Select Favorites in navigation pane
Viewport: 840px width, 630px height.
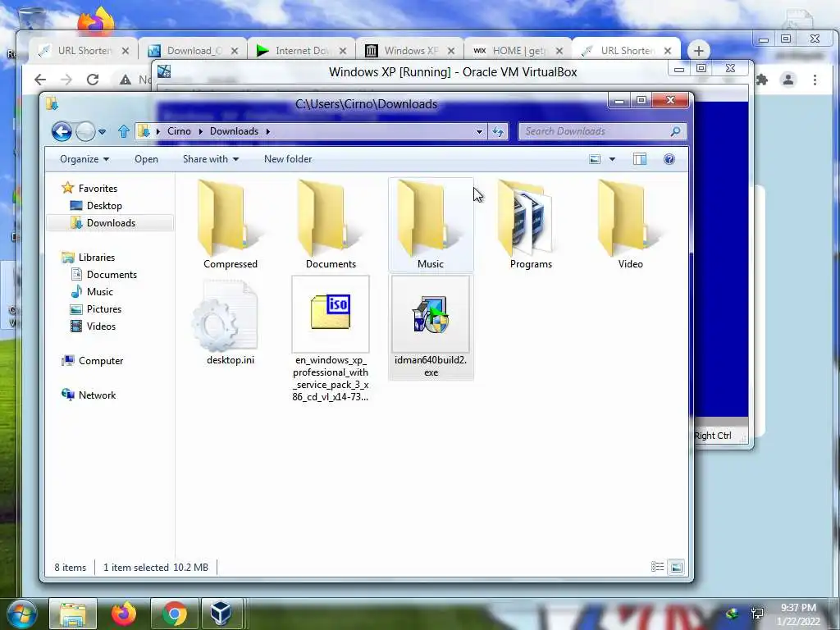tap(98, 188)
